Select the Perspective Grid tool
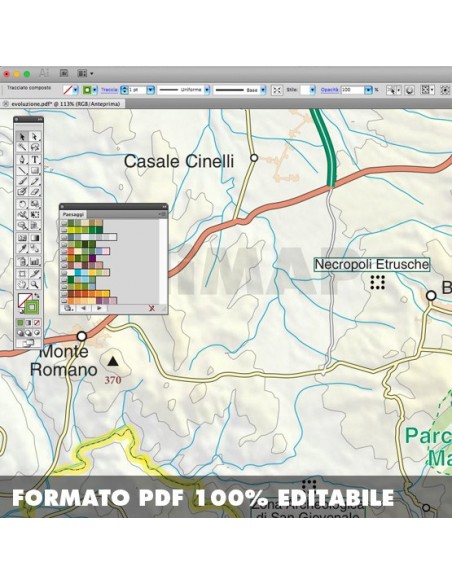The image size is (452, 584). [35, 226]
